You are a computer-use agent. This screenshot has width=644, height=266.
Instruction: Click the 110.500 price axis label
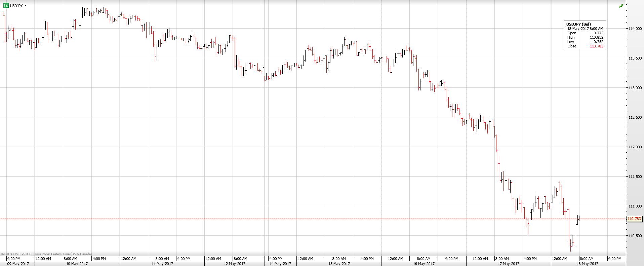pyautogui.click(x=635, y=236)
